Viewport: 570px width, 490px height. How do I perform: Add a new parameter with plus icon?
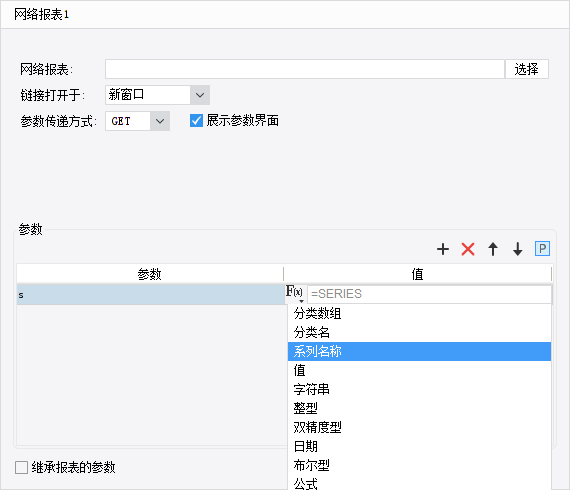click(443, 249)
